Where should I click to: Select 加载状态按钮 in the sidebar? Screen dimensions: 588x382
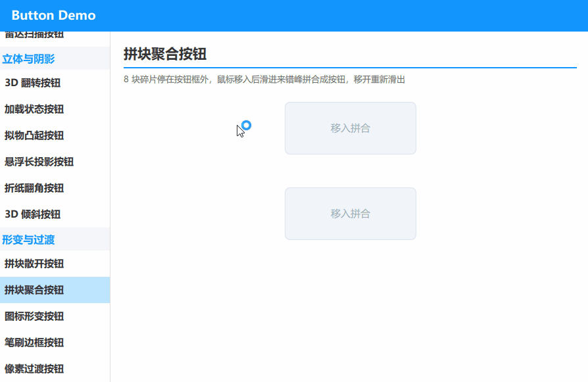[x=55, y=109]
